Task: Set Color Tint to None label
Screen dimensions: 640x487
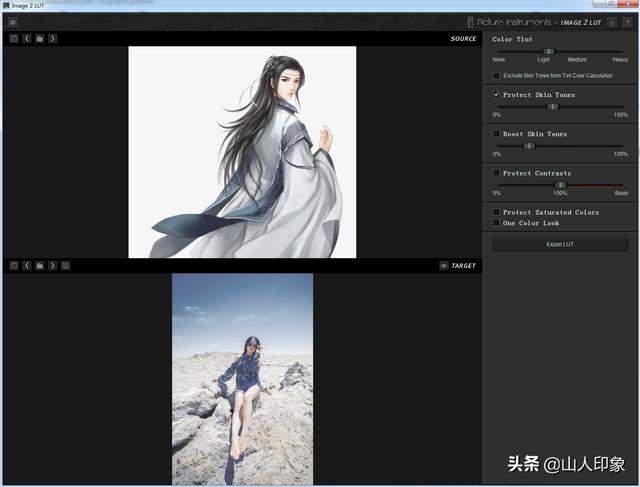Action: [x=499, y=60]
